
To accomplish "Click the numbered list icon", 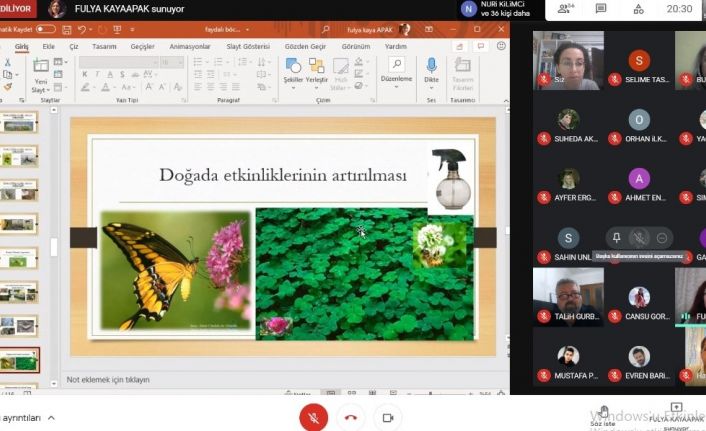I will tap(218, 62).
